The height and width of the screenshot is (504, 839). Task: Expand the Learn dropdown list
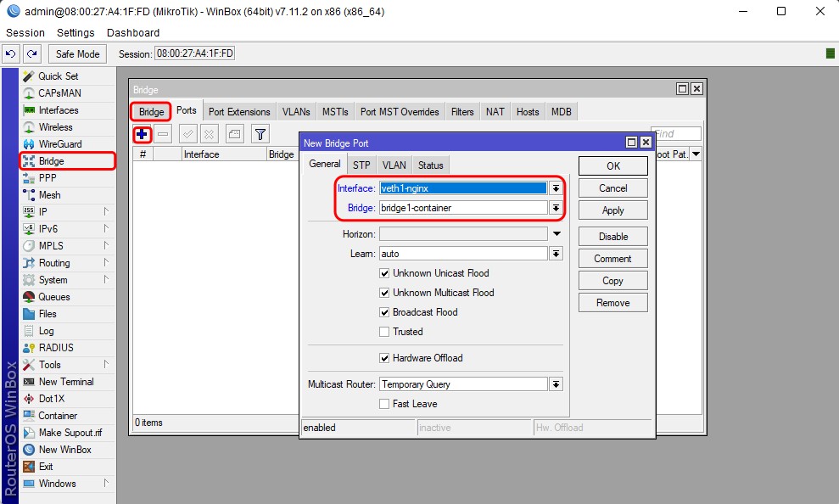[556, 254]
